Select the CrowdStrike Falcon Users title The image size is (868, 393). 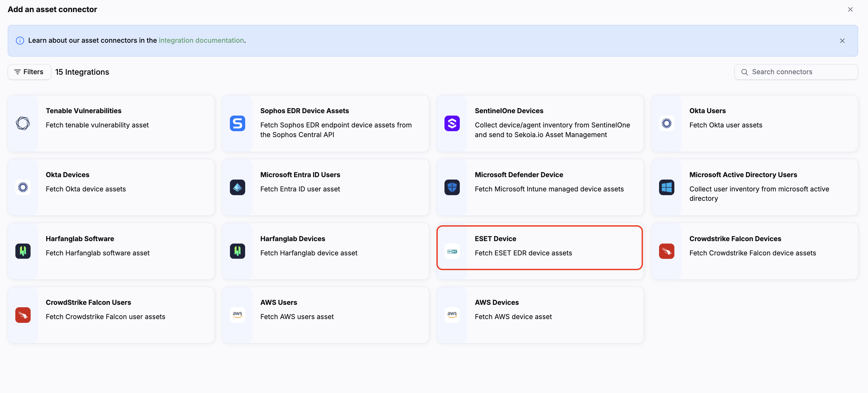[x=88, y=302]
